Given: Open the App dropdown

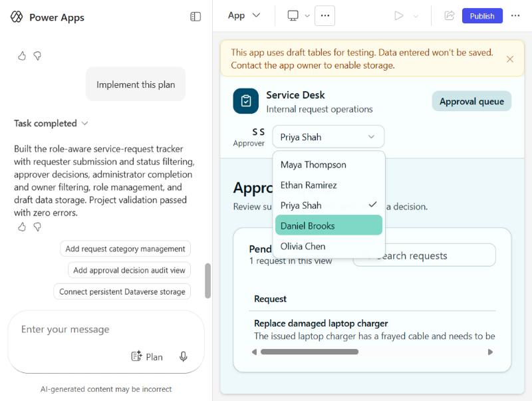Looking at the screenshot, I should [x=244, y=15].
